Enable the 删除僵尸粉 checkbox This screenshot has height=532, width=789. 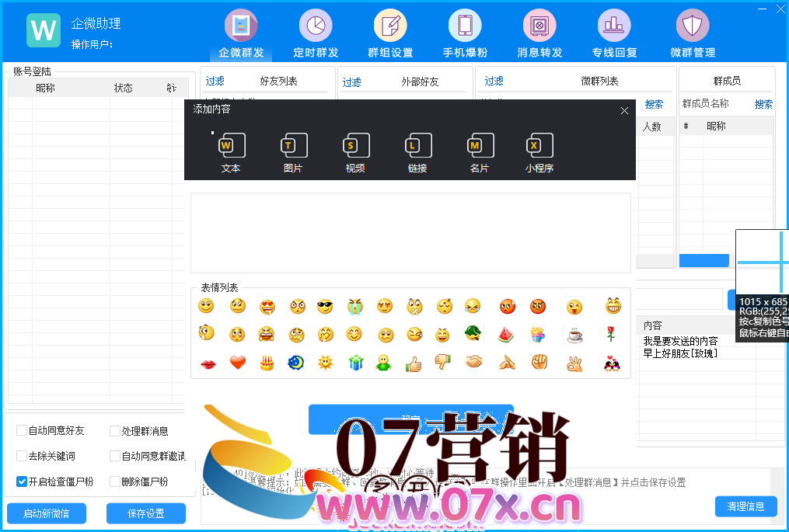[115, 482]
